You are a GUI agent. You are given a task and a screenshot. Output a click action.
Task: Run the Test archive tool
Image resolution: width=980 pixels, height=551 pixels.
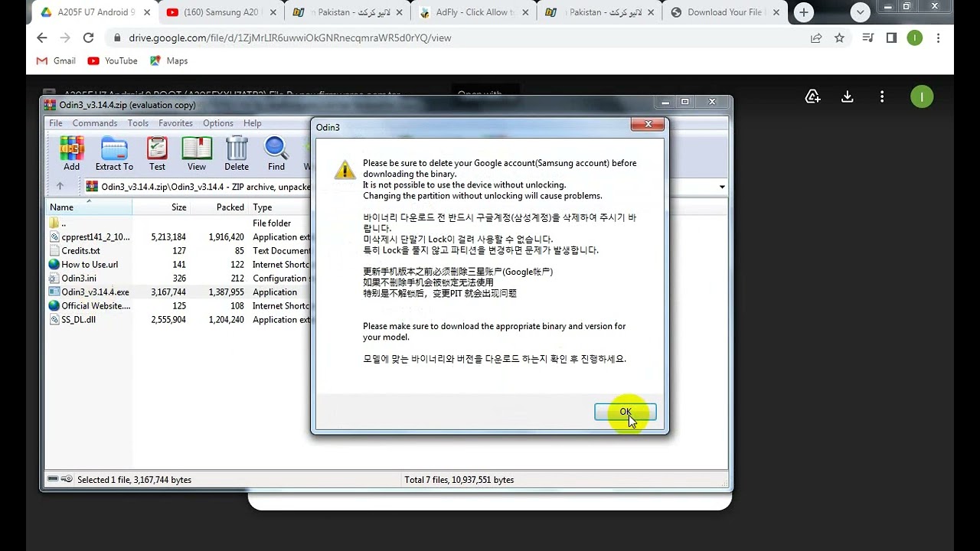tap(157, 153)
